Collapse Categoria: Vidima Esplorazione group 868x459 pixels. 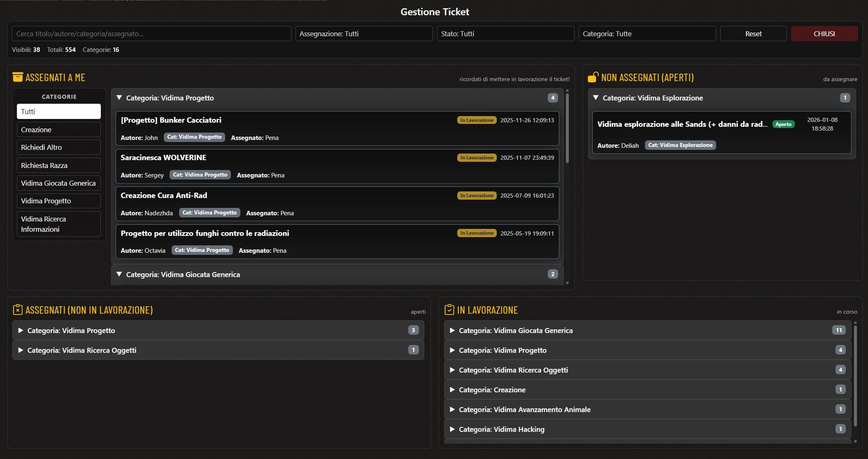722,98
